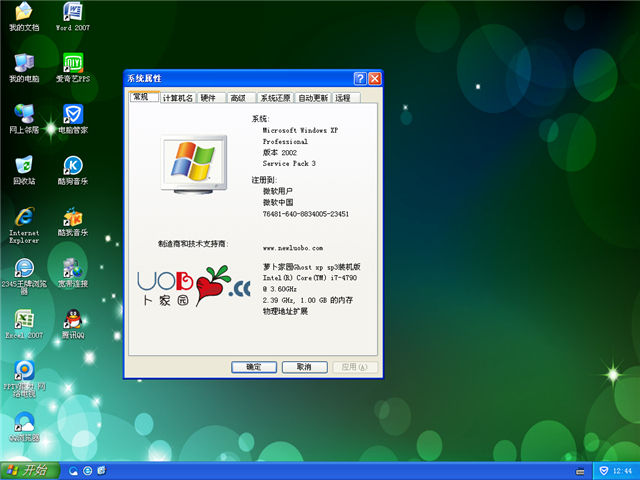The width and height of the screenshot is (640, 480).
Task: Launch the Word 2007 shortcut
Action: 73,16
